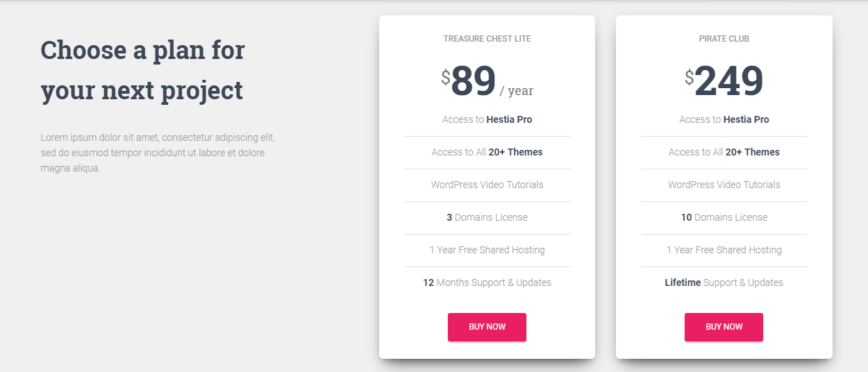
Task: Click Buy Now for Treasure Chest Lite
Action: click(487, 327)
